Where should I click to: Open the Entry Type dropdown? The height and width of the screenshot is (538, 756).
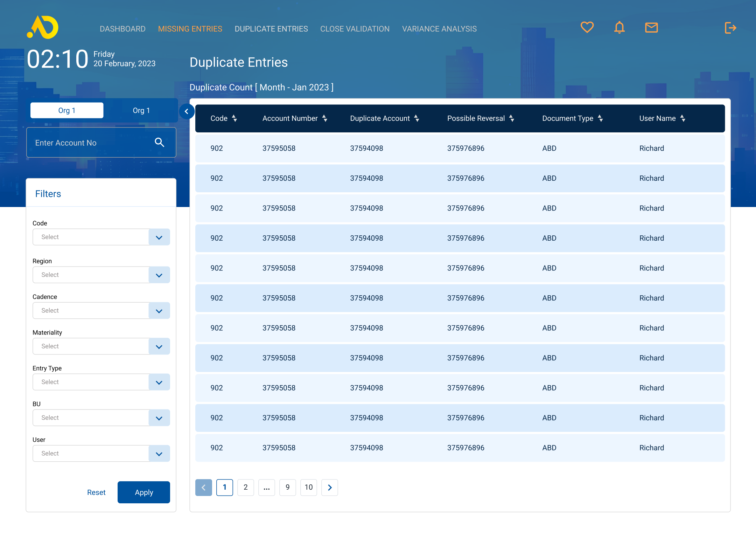(159, 382)
